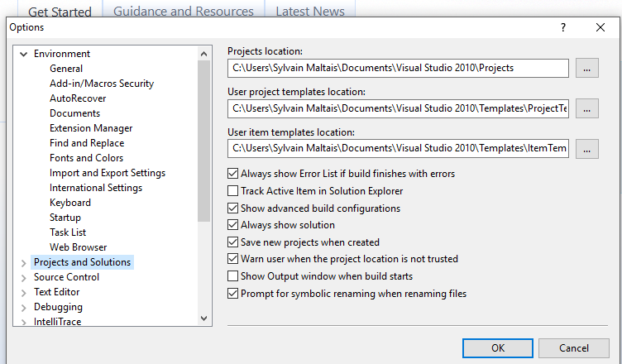Switch to Guidance and Resources tab

pos(183,12)
